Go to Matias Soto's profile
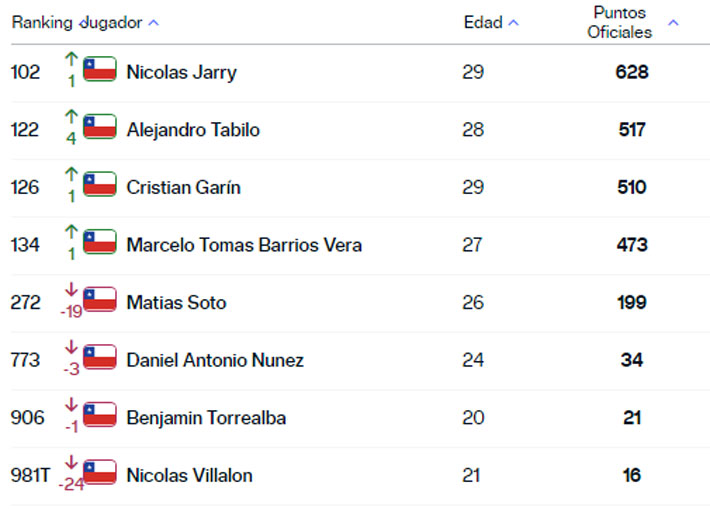Image resolution: width=710 pixels, height=510 pixels. (176, 302)
